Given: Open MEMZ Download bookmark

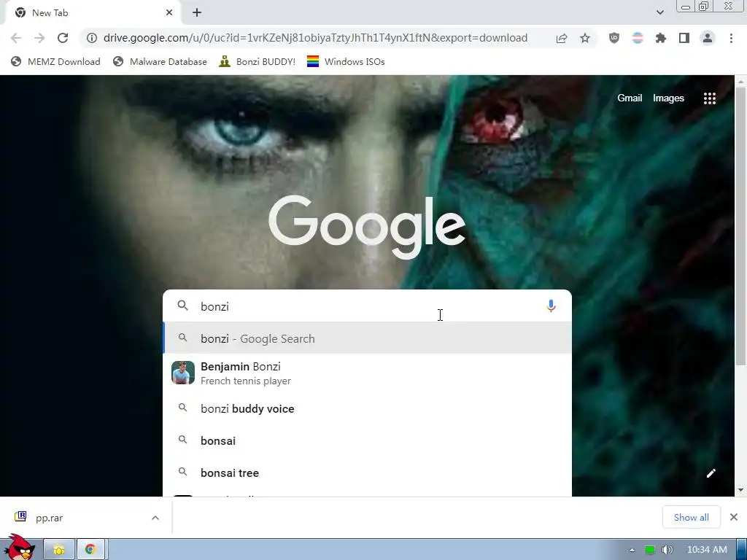Looking at the screenshot, I should 55,61.
